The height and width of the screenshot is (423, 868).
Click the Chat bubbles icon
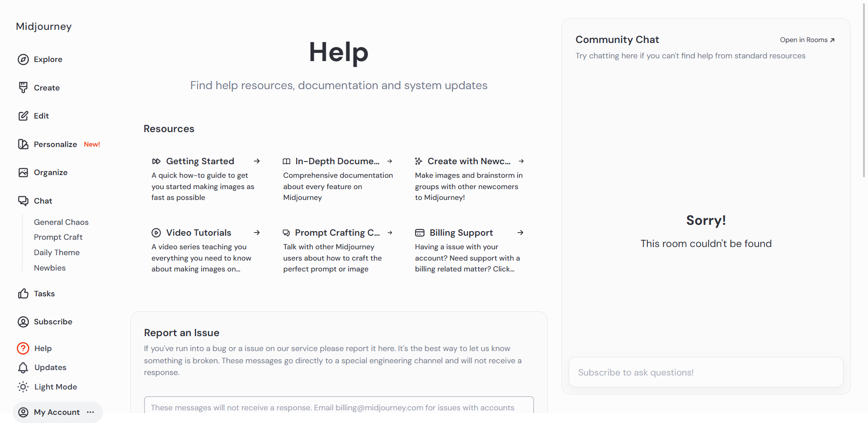click(x=23, y=201)
